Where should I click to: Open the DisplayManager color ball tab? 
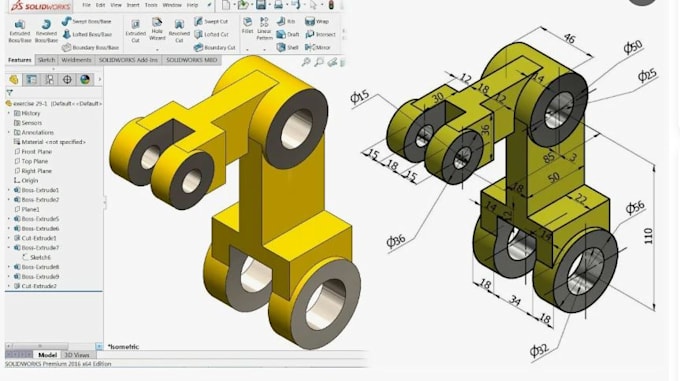pyautogui.click(x=85, y=79)
